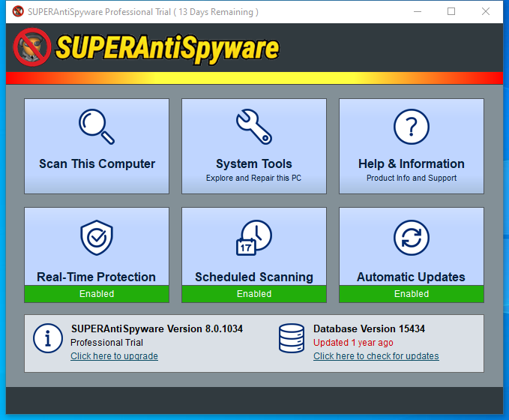Select the Updated 1 year ago text

353,342
